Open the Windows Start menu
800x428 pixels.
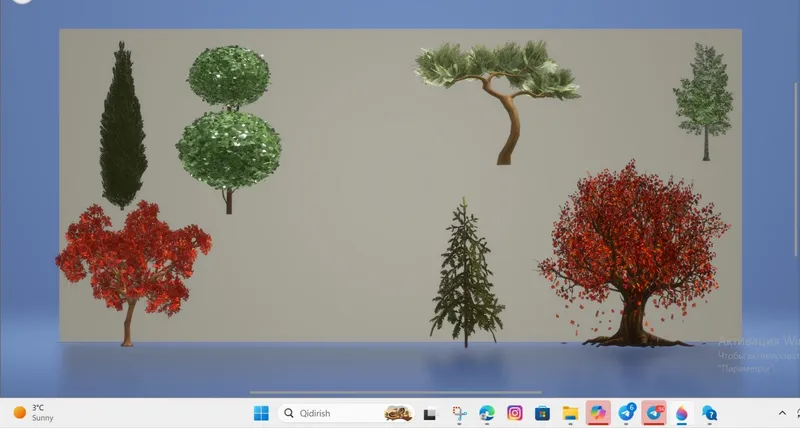261,413
